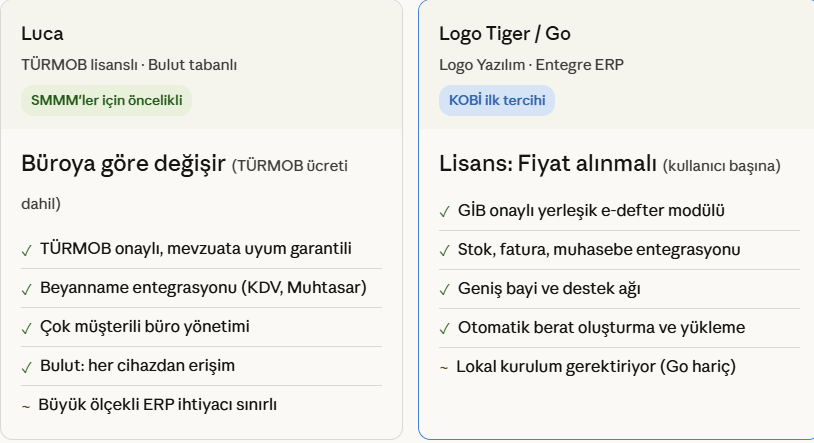Click the checkmark beside 'GİB onaylı yerleşik e-defter modülü'
814x443 pixels.
(x=445, y=211)
